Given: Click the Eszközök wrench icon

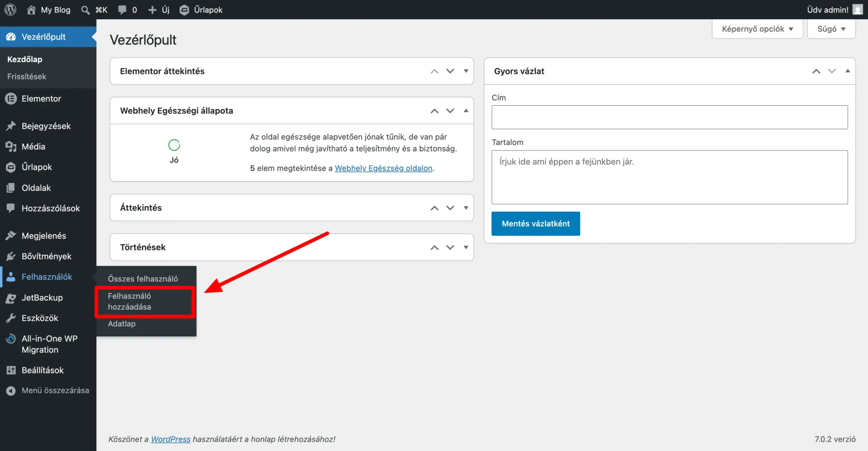Looking at the screenshot, I should point(11,318).
